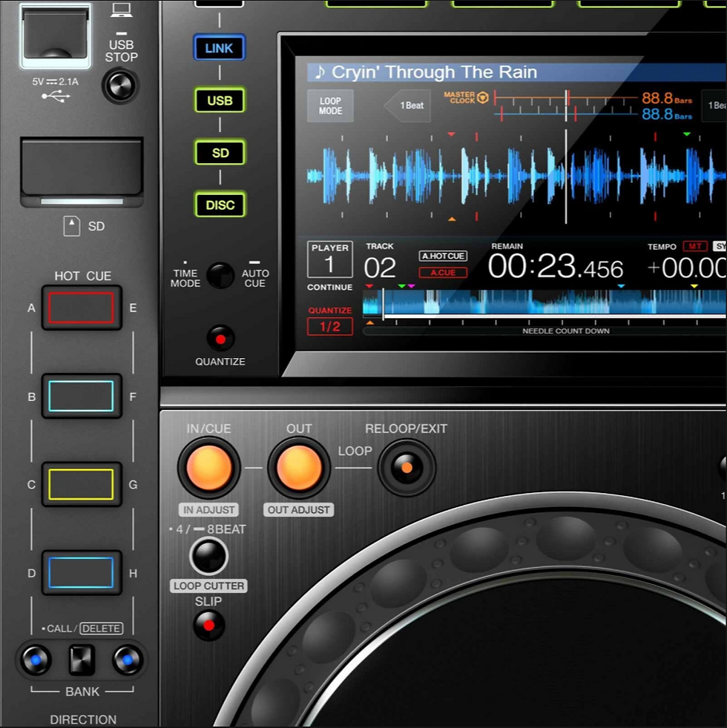Tap the A.HOT CUE indicator
Image resolution: width=727 pixels, height=728 pixels.
(443, 256)
